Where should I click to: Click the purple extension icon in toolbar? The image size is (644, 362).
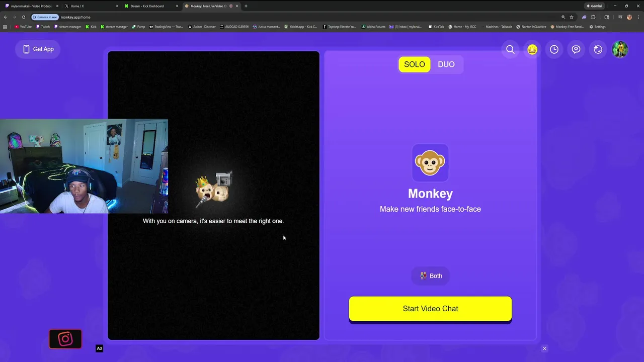(584, 17)
